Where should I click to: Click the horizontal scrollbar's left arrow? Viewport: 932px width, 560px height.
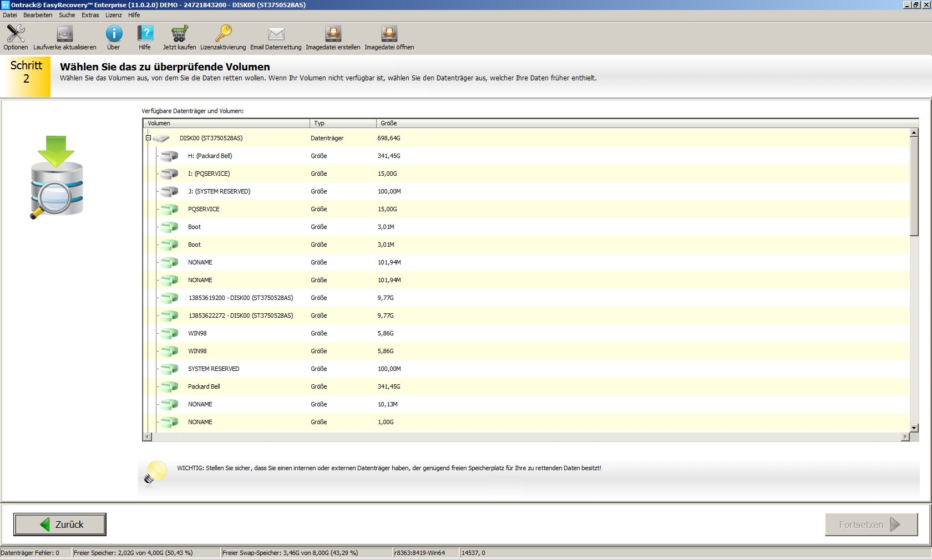click(x=147, y=437)
